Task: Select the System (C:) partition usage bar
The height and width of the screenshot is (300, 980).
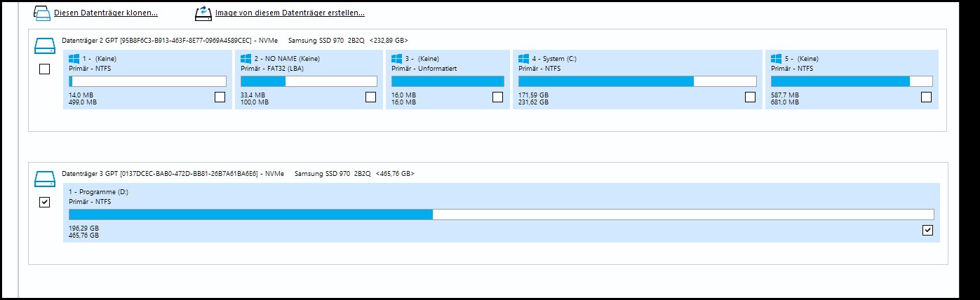Action: tap(637, 81)
